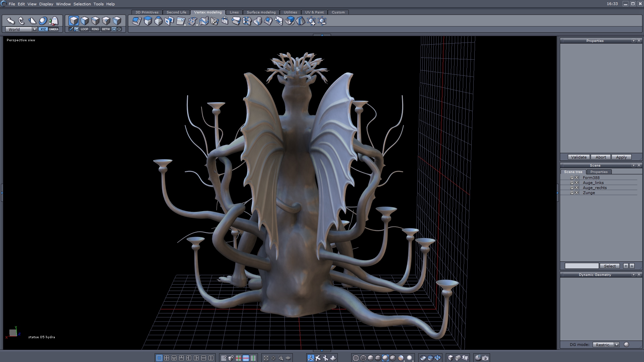The width and height of the screenshot is (644, 362).
Task: Choose wireframe globe display mode
Action: pyautogui.click(x=356, y=358)
